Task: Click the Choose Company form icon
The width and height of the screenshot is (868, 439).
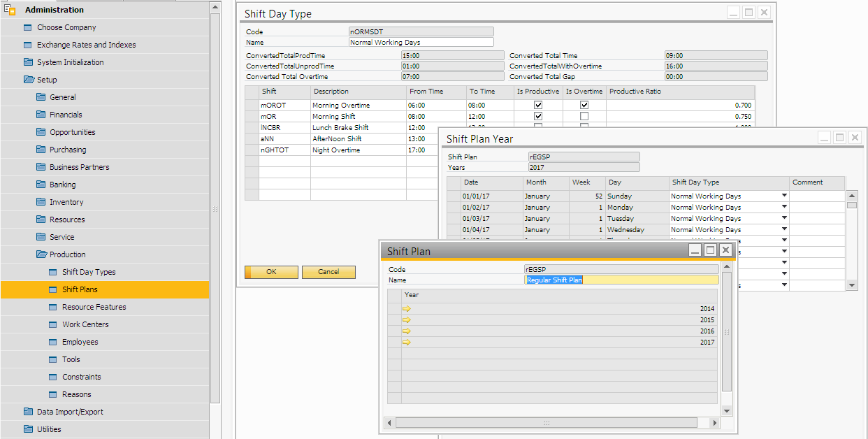Action: tap(28, 27)
